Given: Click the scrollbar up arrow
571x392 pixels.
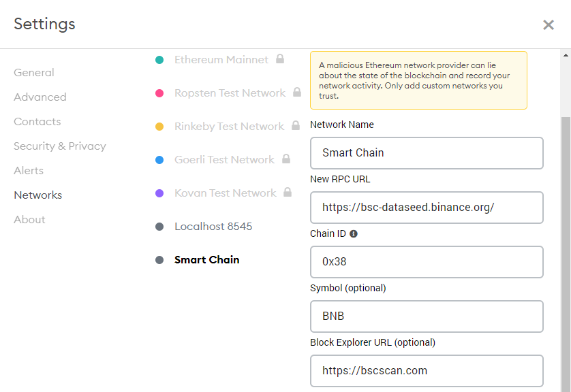Looking at the screenshot, I should coord(566,55).
